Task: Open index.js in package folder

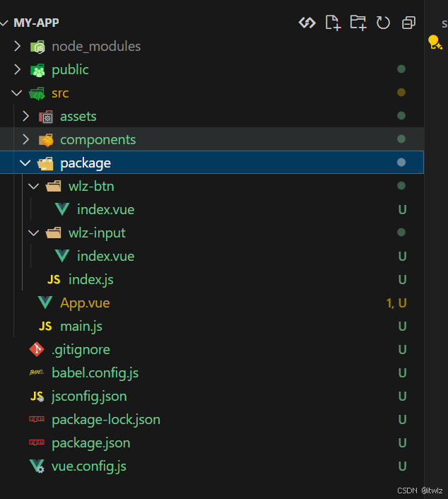Action: tap(90, 279)
